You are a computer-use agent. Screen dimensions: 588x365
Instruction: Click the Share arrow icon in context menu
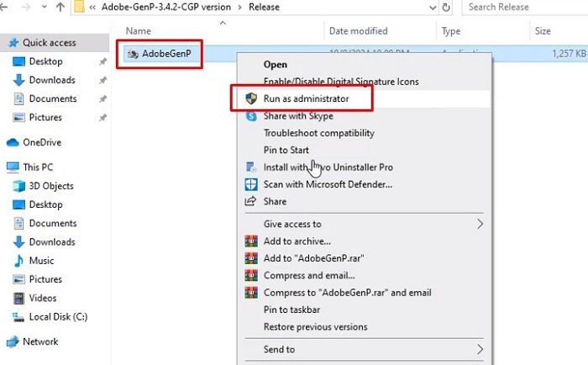tap(250, 201)
